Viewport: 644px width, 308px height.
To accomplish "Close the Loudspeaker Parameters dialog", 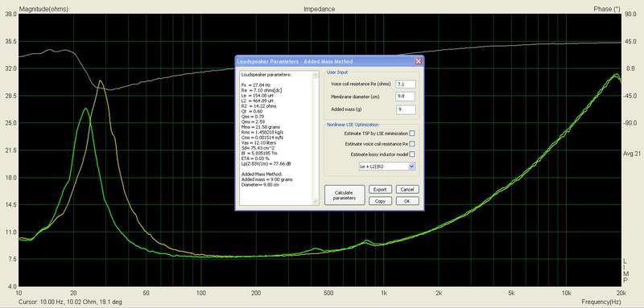I will pyautogui.click(x=419, y=61).
